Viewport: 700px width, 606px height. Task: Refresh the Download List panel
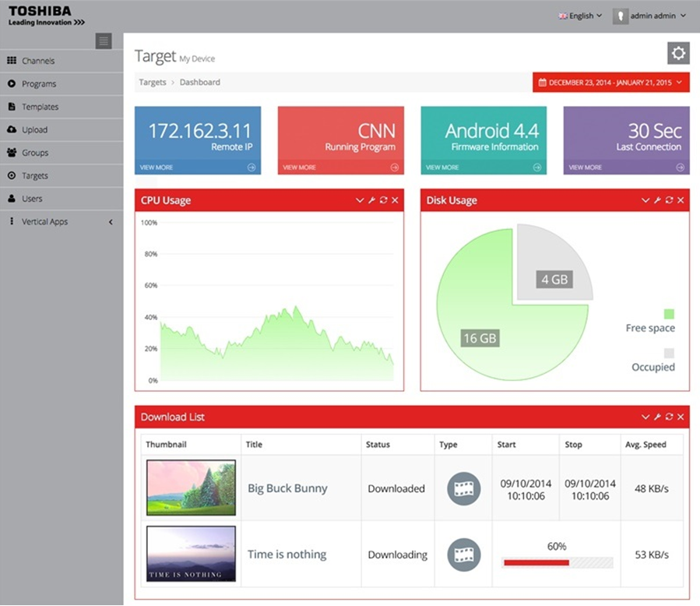pos(669,418)
